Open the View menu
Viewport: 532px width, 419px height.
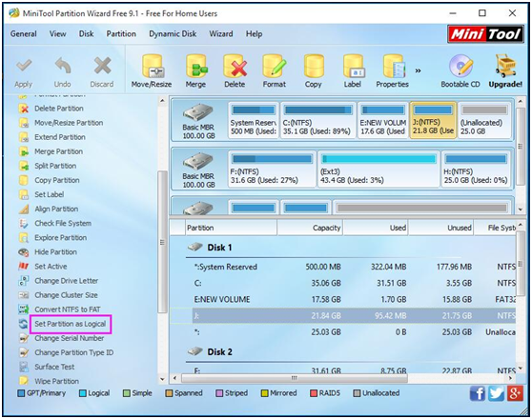[57, 34]
